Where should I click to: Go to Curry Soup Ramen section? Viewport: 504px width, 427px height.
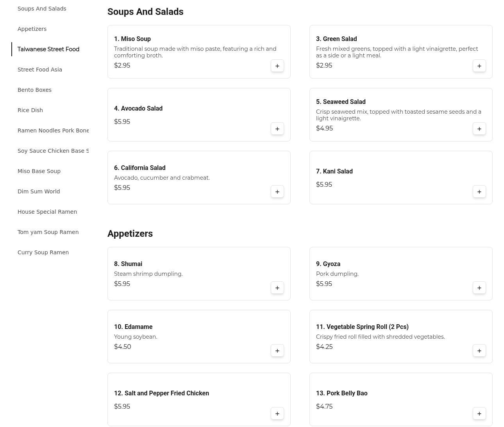coord(43,252)
